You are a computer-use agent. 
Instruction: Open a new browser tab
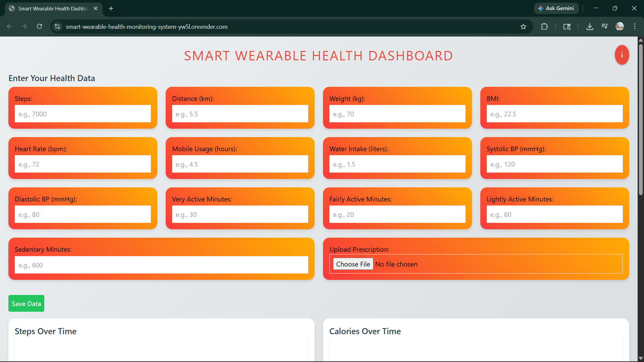[111, 8]
